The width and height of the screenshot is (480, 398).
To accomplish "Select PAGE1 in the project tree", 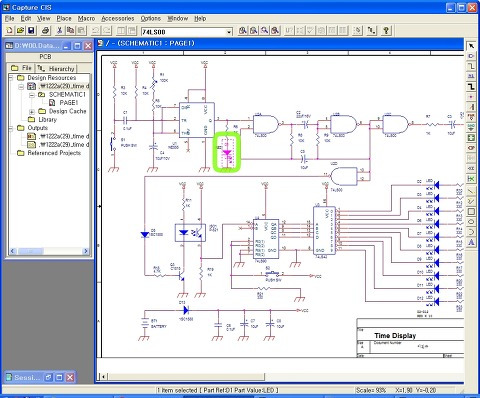I will 68,103.
